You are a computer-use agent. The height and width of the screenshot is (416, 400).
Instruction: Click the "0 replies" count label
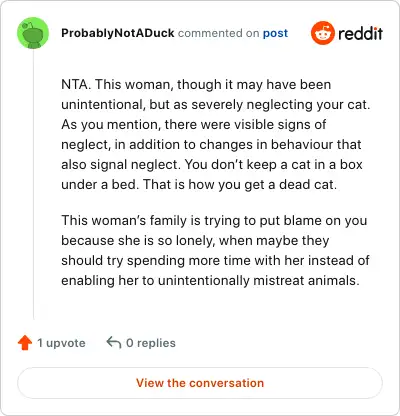coord(151,343)
